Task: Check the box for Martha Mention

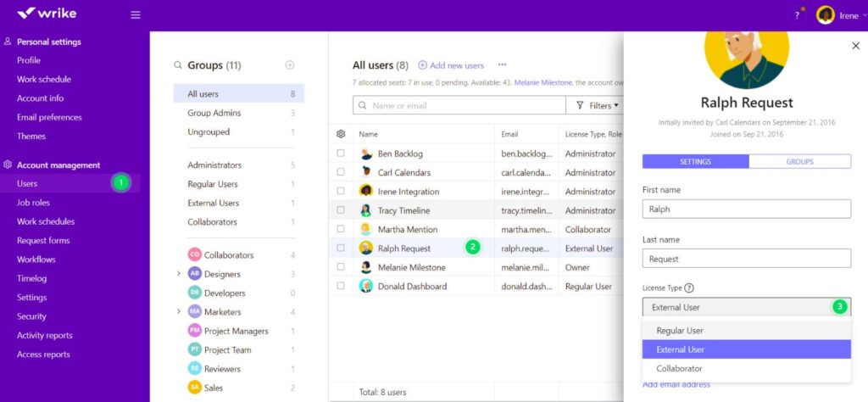Action: point(341,229)
